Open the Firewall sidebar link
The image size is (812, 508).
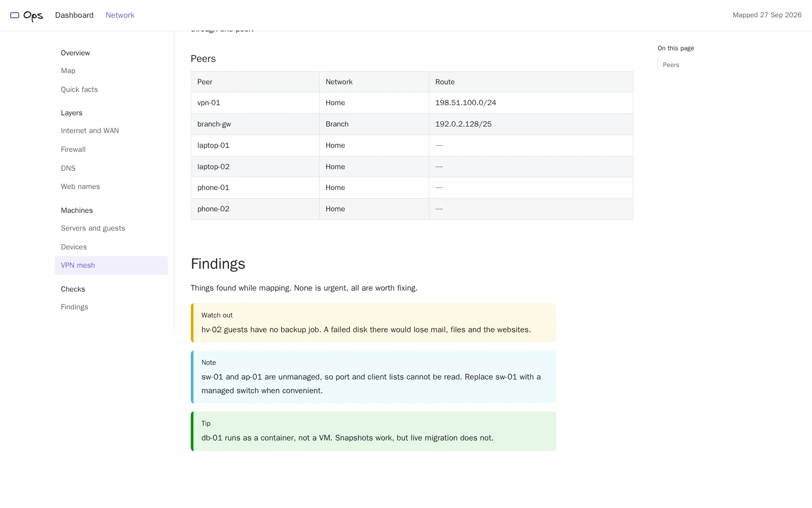click(73, 149)
